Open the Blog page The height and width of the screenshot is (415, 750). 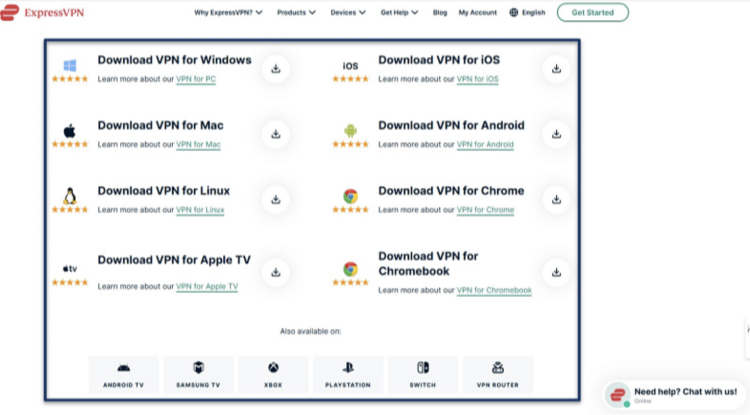coord(440,12)
